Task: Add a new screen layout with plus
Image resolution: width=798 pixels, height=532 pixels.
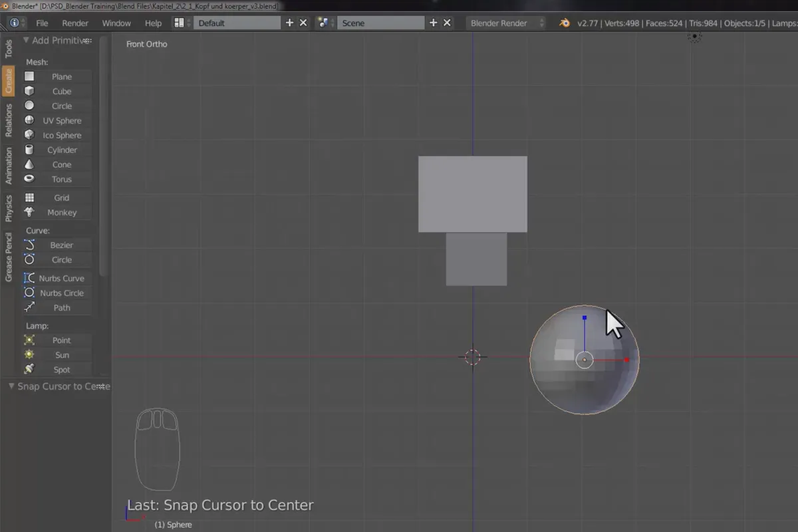Action: [x=289, y=23]
